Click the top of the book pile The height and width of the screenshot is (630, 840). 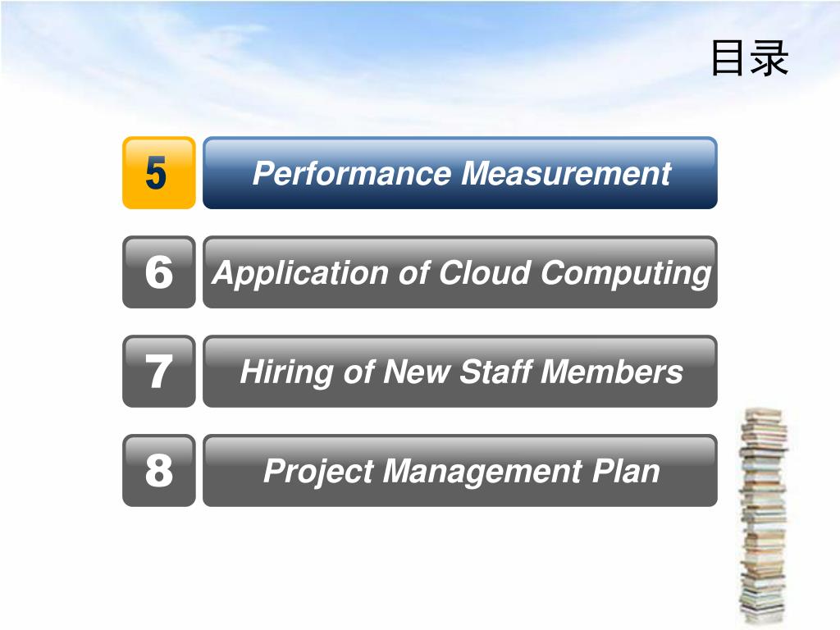click(764, 414)
